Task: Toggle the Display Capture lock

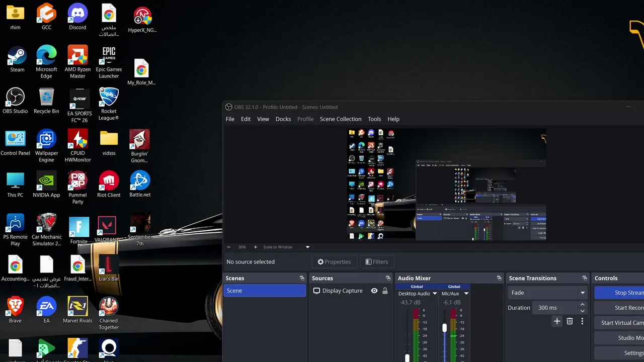Action: click(385, 291)
